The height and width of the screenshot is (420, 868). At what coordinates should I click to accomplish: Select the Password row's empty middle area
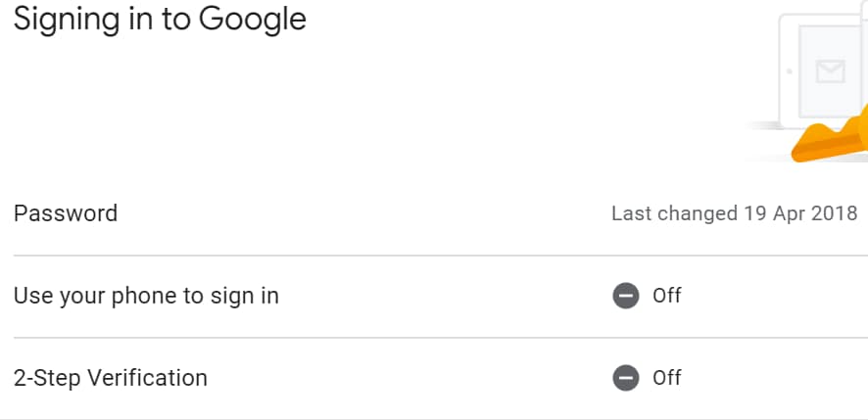pyautogui.click(x=365, y=213)
